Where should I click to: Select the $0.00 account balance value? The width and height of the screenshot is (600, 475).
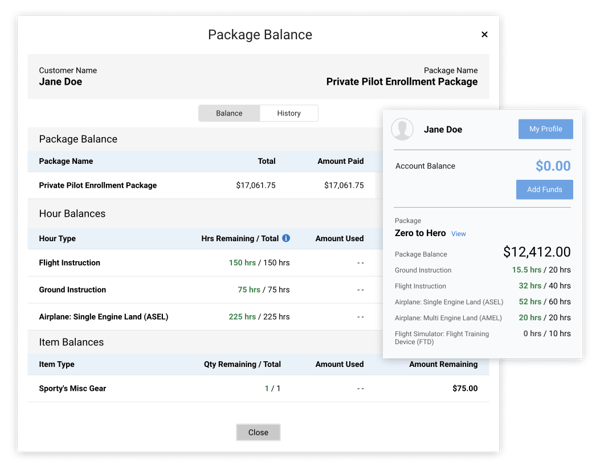pos(553,166)
